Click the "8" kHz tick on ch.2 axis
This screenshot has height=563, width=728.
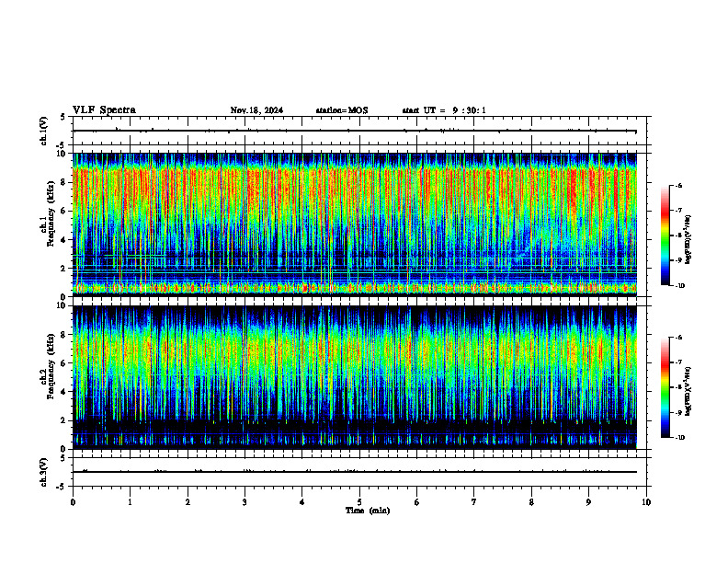64,335
